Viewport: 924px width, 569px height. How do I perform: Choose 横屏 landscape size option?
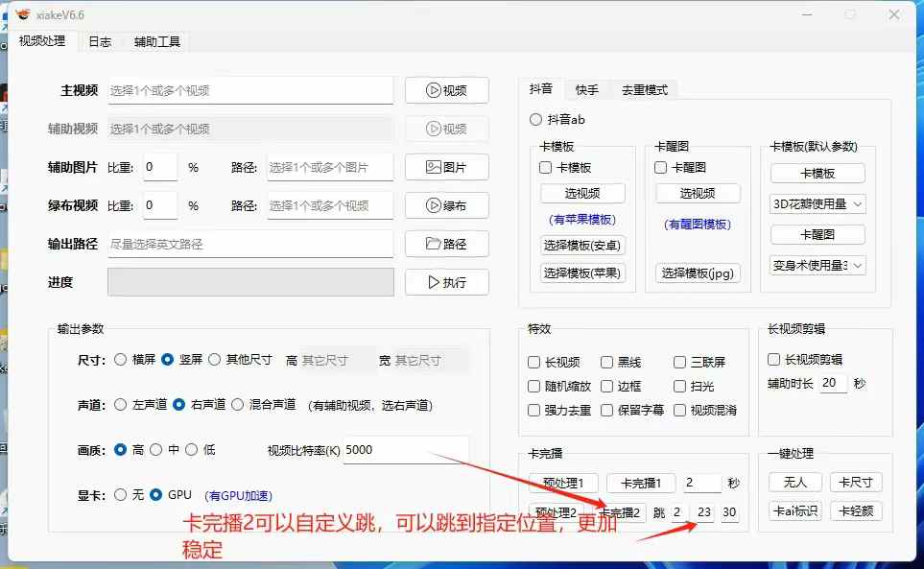[x=121, y=360]
